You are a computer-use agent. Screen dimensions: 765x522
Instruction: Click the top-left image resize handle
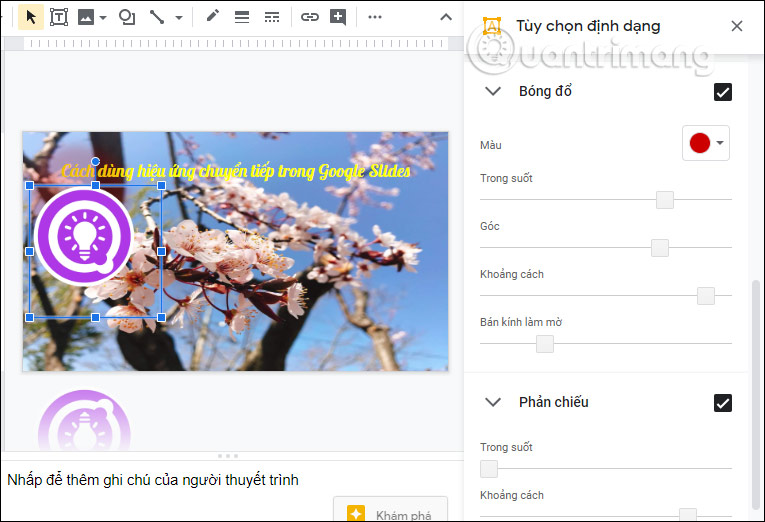coord(29,185)
